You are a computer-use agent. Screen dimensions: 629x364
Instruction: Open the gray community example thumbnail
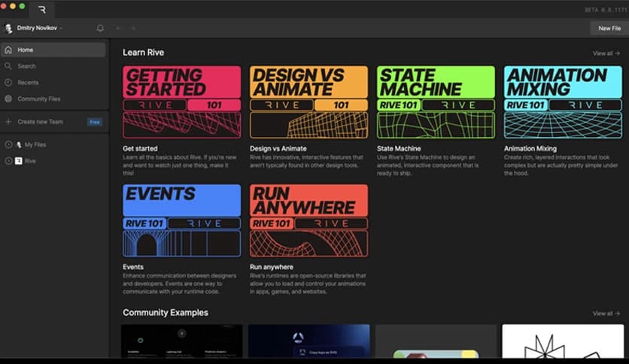click(x=436, y=341)
